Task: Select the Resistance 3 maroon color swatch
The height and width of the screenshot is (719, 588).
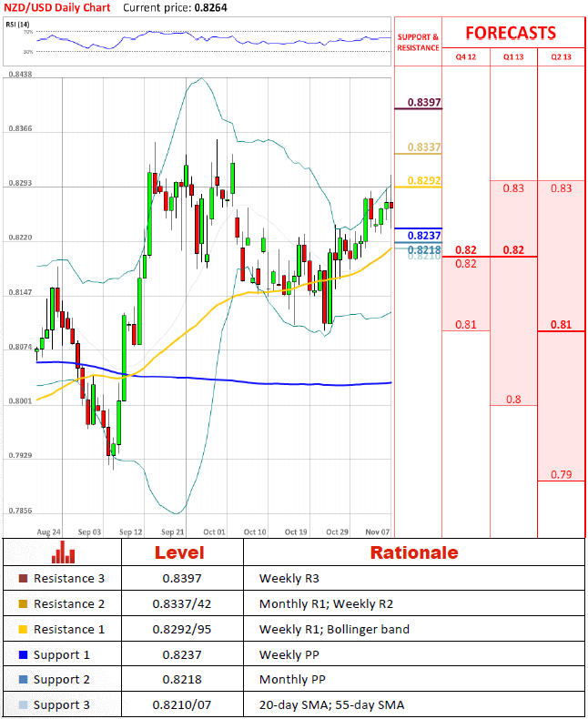Action: coord(23,579)
